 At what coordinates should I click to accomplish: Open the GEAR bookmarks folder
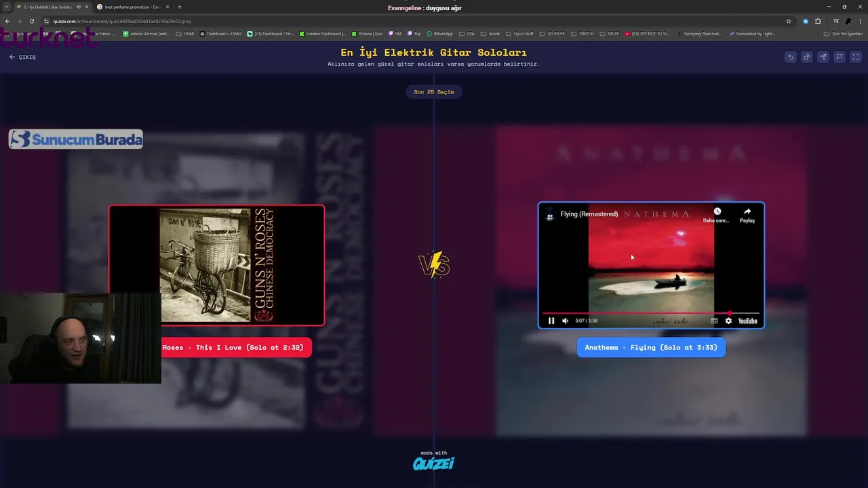point(184,34)
